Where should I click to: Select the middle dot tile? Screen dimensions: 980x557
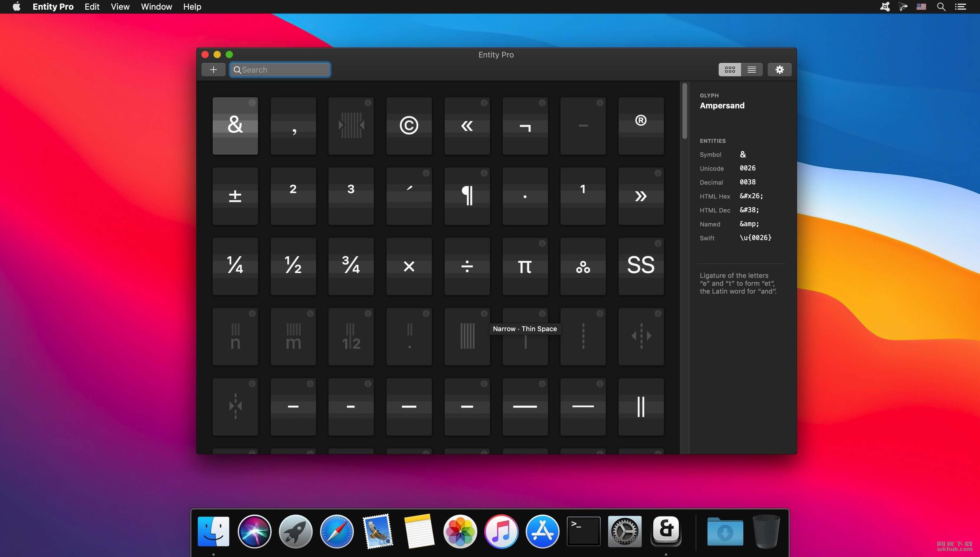pos(525,196)
